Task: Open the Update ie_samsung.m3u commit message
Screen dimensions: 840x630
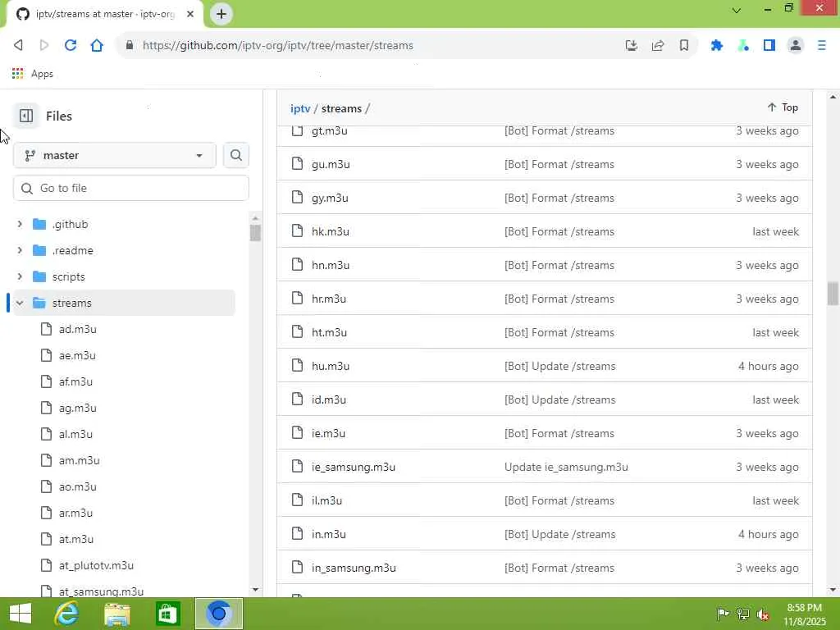Action: [566, 467]
